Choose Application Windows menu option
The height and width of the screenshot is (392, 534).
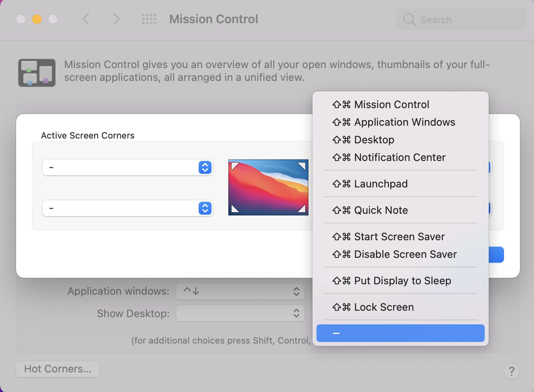(x=404, y=122)
